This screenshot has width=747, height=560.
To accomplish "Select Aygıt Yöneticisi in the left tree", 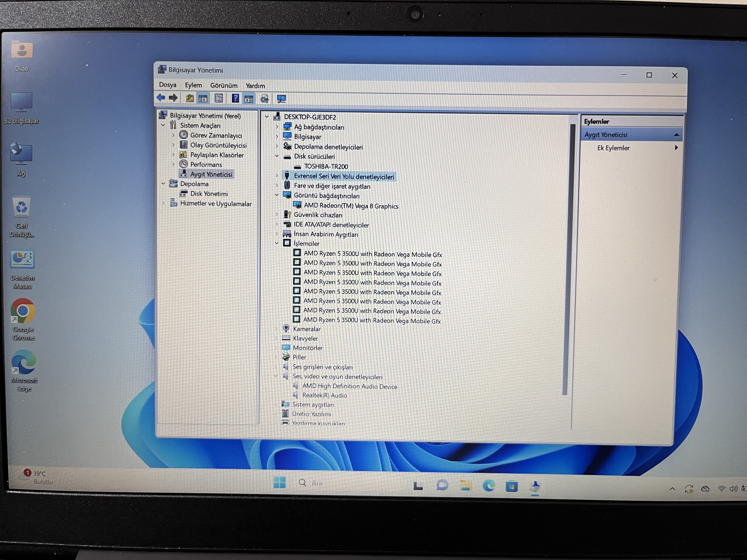I will [211, 174].
